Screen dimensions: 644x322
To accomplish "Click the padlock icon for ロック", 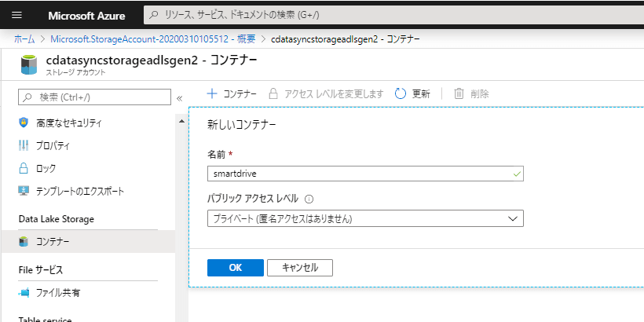I will [24, 168].
